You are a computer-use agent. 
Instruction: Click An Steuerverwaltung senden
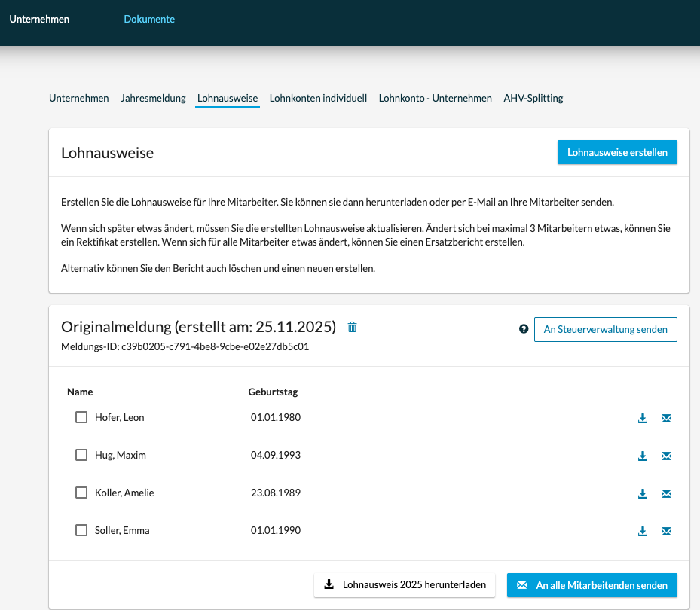point(606,329)
